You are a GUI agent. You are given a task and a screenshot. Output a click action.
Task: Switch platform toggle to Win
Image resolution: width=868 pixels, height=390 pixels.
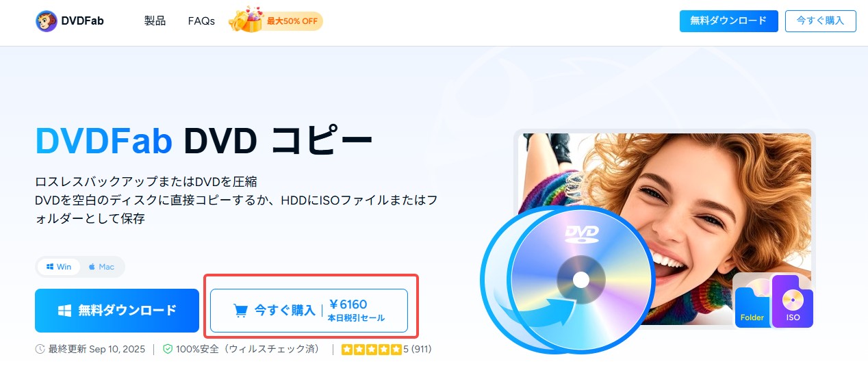[59, 267]
